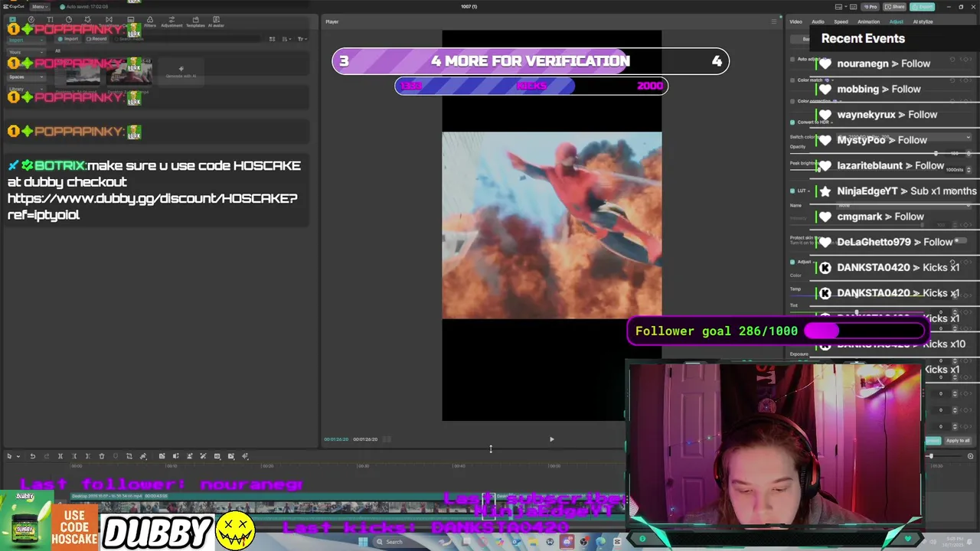The width and height of the screenshot is (980, 551).
Task: Expand the Import section in sidebar
Action: click(x=26, y=40)
